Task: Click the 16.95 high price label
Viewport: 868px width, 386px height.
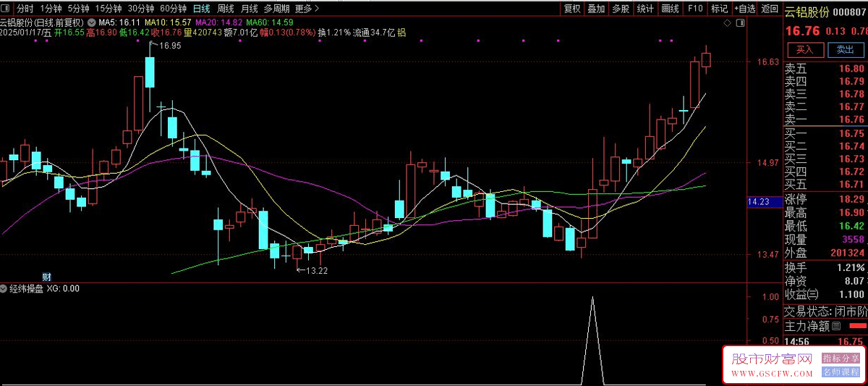Action: tap(169, 46)
